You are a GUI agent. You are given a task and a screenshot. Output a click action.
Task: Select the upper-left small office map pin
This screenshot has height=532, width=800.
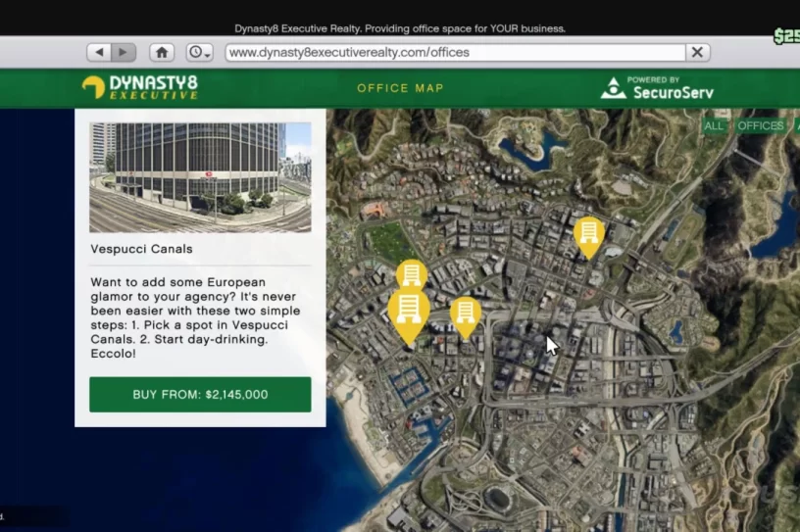coord(412,273)
